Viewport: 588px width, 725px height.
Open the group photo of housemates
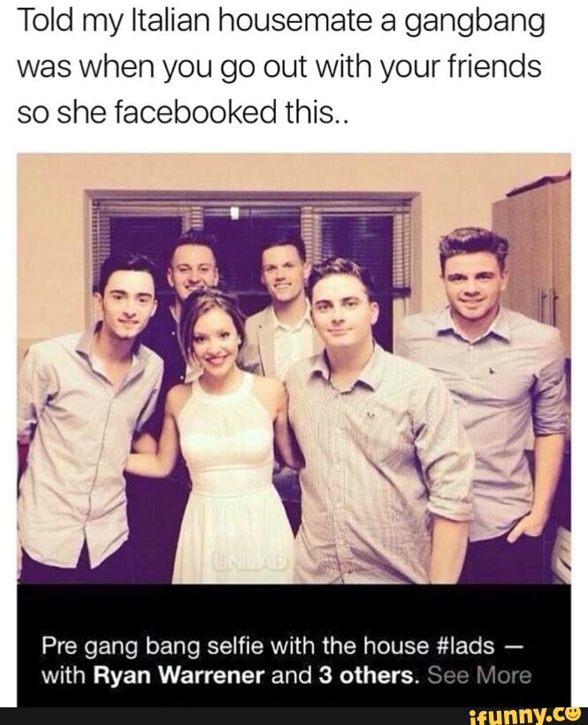pyautogui.click(x=294, y=368)
